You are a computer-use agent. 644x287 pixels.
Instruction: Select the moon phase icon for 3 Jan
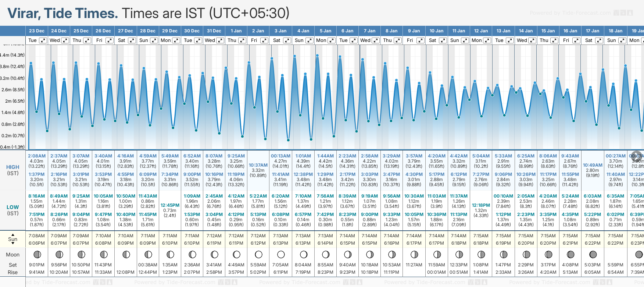281,254
